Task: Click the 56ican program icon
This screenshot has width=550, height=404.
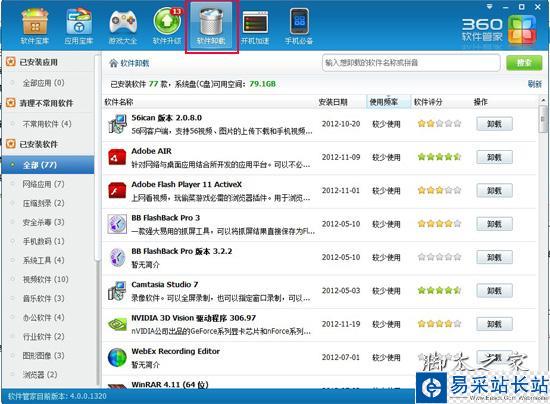Action: (117, 124)
